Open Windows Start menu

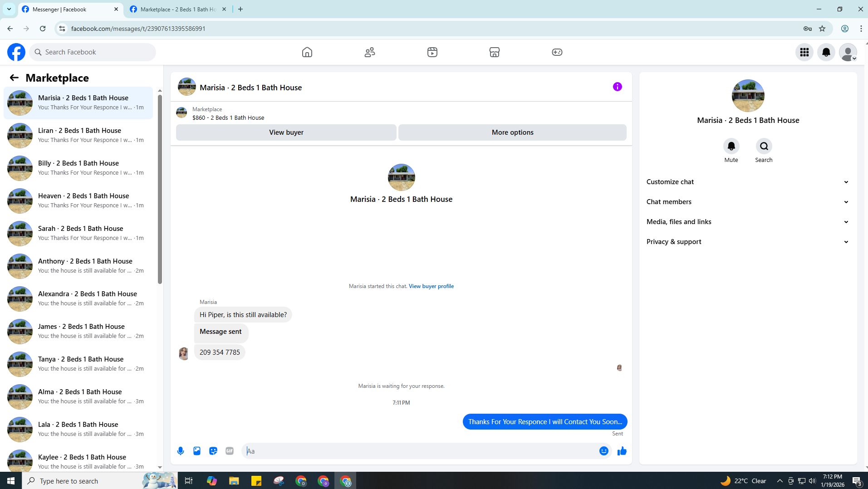(x=11, y=481)
